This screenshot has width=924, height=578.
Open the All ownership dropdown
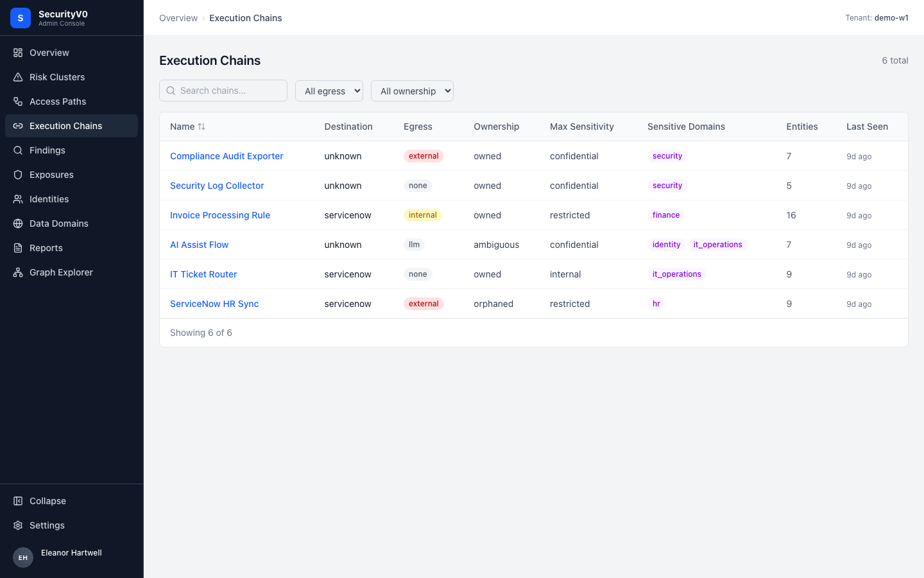click(412, 91)
